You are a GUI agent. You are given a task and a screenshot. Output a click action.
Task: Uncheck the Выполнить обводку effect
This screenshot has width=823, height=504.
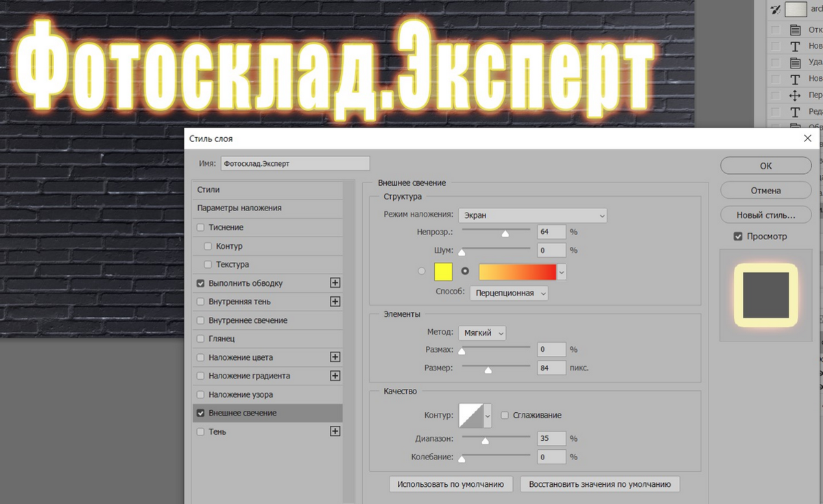(x=200, y=283)
